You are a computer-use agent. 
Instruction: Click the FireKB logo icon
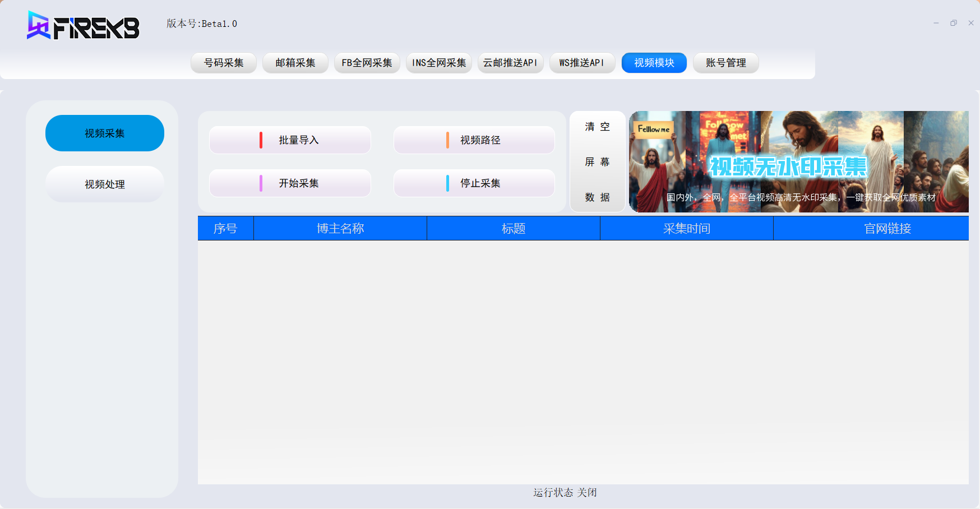pyautogui.click(x=39, y=26)
